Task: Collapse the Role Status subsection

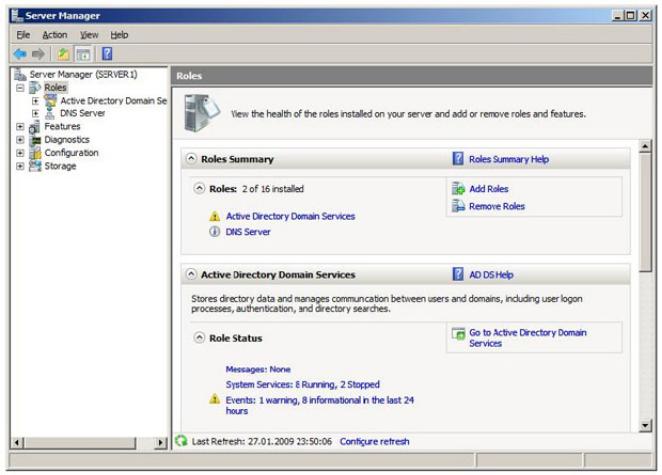Action: coord(199,338)
